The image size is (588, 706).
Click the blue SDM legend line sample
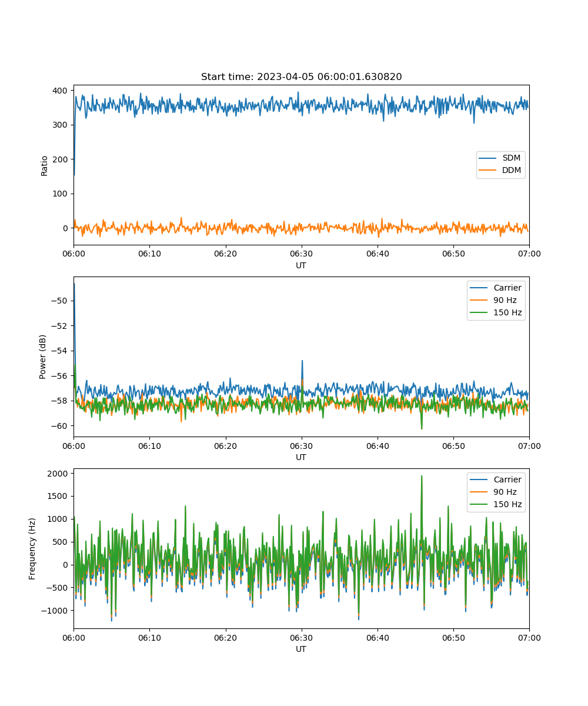pos(488,158)
